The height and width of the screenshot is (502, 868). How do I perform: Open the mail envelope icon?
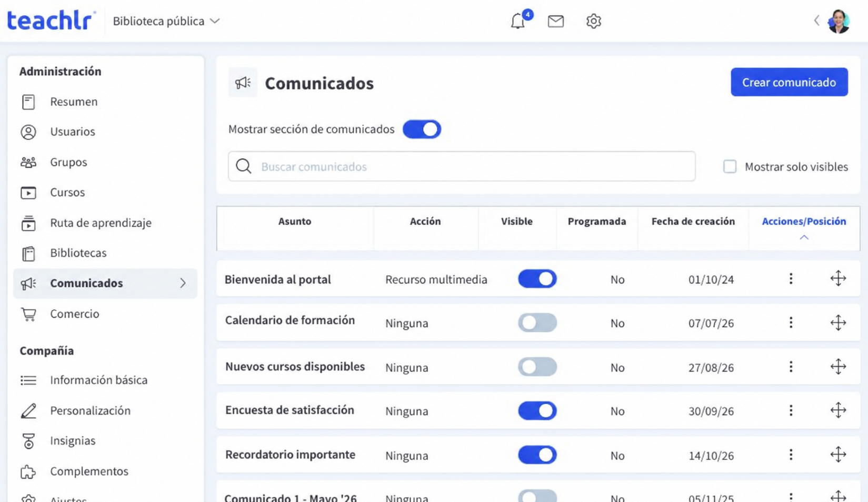[556, 21]
